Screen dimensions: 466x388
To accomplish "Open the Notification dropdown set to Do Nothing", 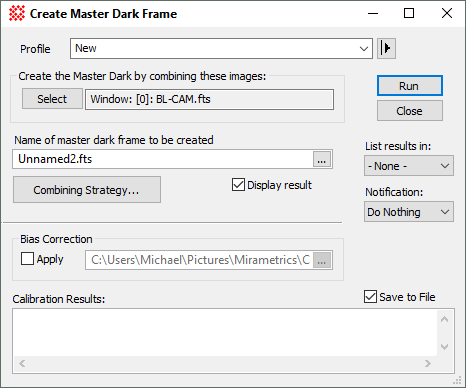I will pyautogui.click(x=409, y=212).
